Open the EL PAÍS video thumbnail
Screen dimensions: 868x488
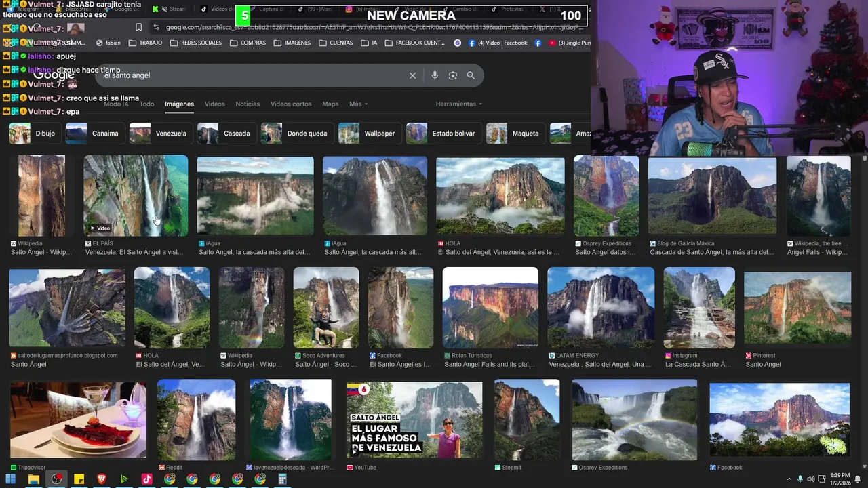click(x=136, y=196)
